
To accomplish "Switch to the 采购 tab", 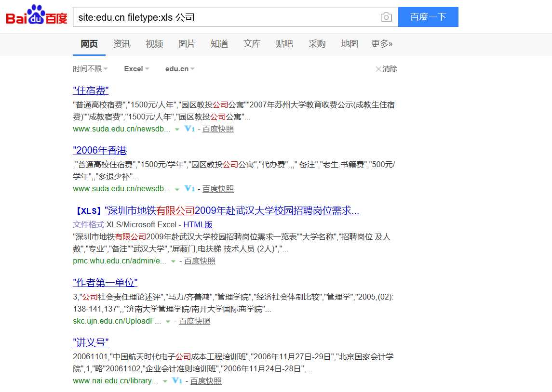I will (x=317, y=44).
